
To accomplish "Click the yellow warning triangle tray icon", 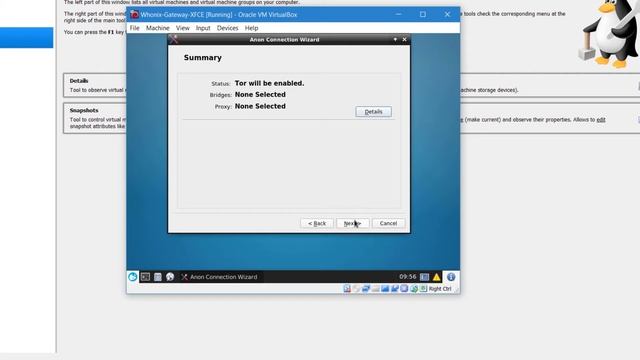I will (436, 277).
